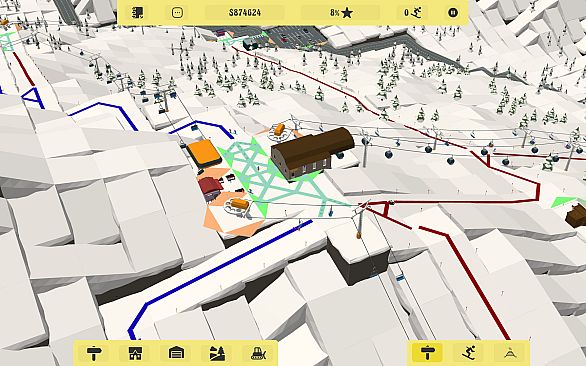This screenshot has width=586, height=366.
Task: Open the garage facilities build menu
Action: click(x=176, y=353)
